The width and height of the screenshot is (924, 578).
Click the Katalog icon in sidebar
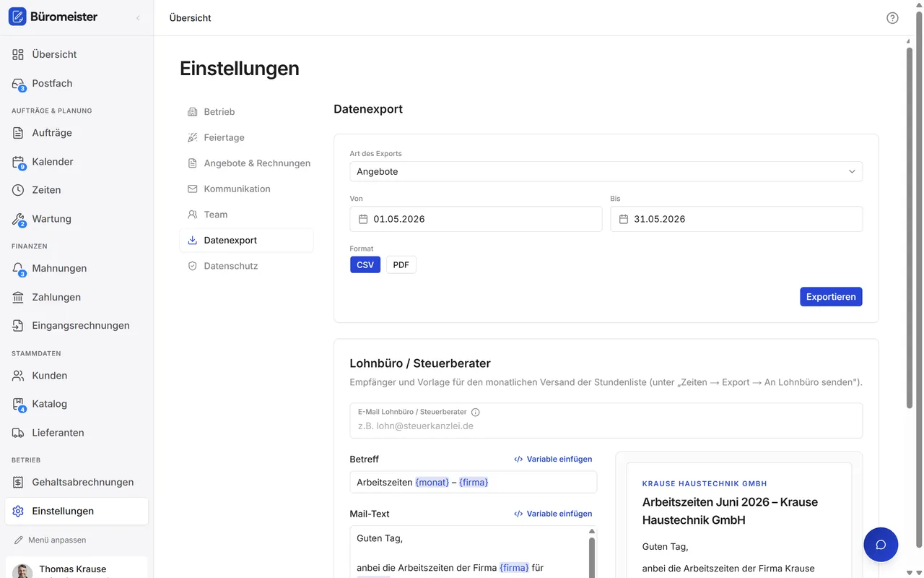[18, 404]
